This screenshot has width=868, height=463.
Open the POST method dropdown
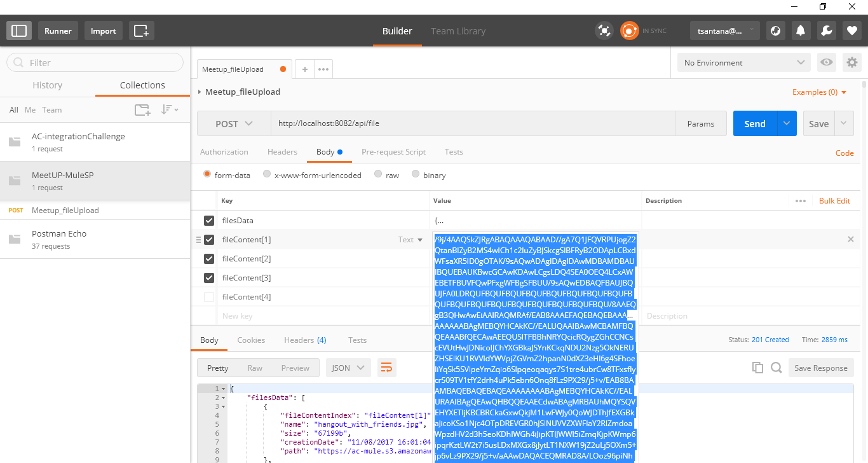[233, 123]
